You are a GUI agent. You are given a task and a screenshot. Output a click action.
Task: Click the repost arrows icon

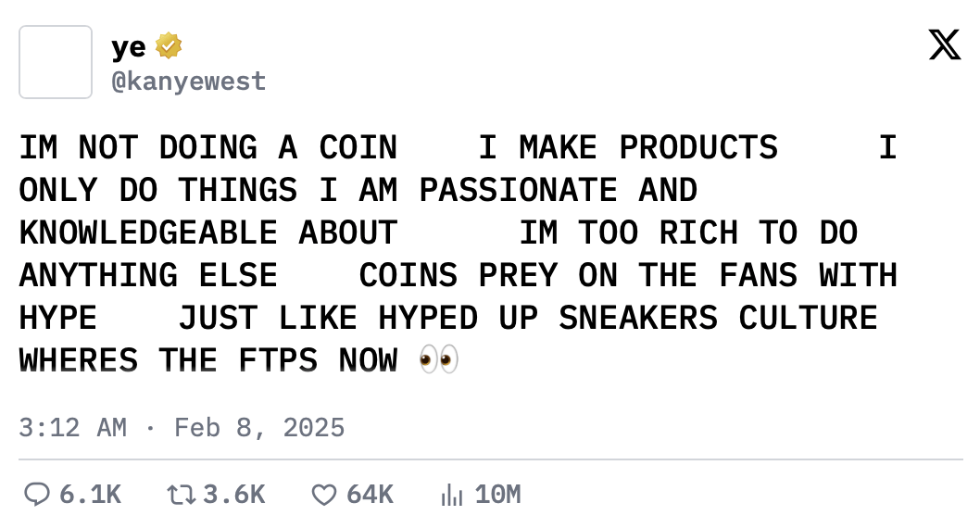(x=182, y=495)
